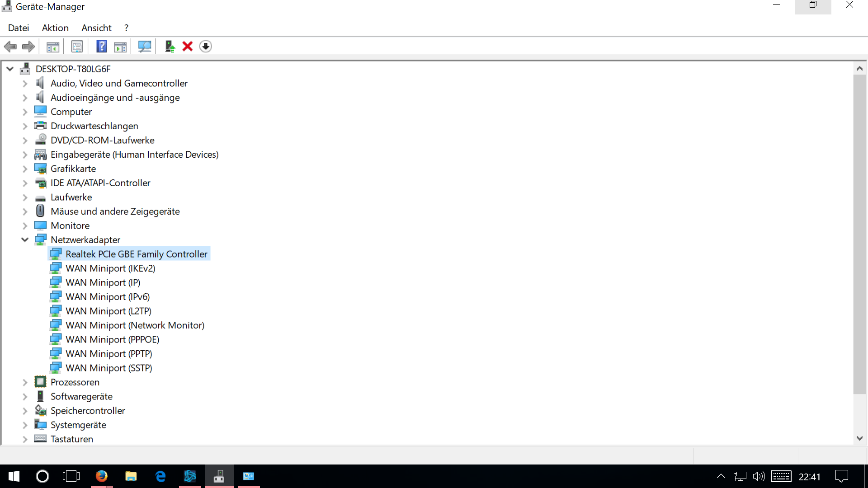Click the Back arrow toolbar icon
The image size is (868, 488).
point(10,47)
